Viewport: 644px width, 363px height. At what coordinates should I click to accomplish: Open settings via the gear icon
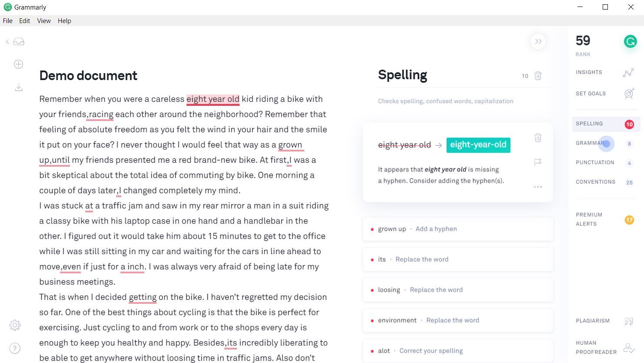pyautogui.click(x=15, y=325)
